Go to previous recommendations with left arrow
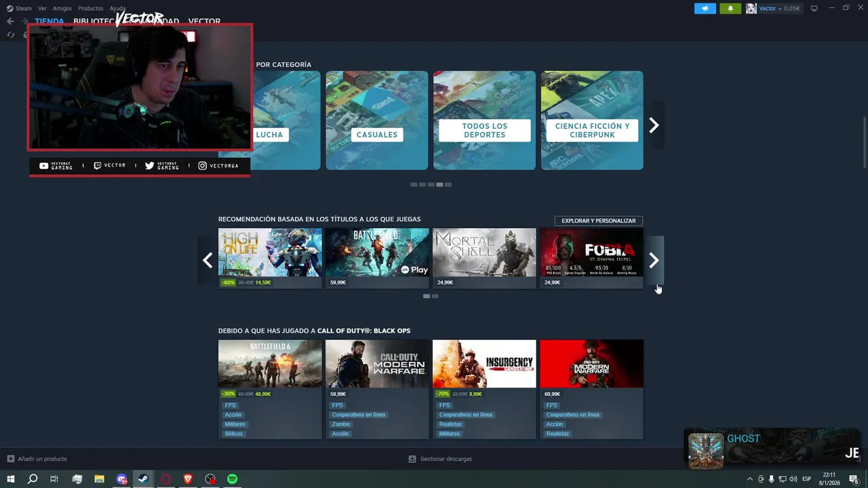Image resolution: width=868 pixels, height=488 pixels. (208, 260)
